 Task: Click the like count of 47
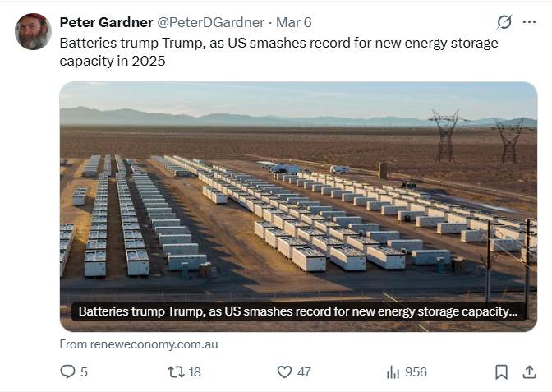coord(304,372)
